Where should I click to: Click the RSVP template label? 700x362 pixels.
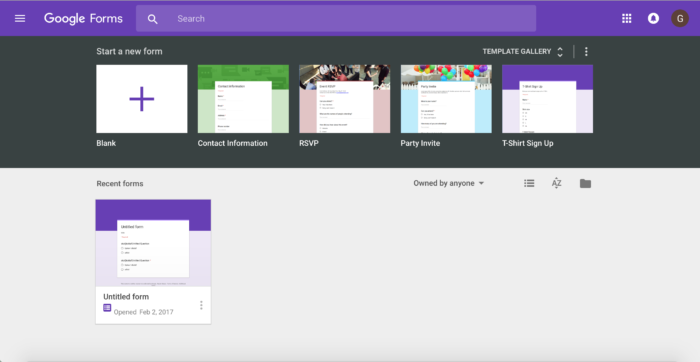coord(309,143)
